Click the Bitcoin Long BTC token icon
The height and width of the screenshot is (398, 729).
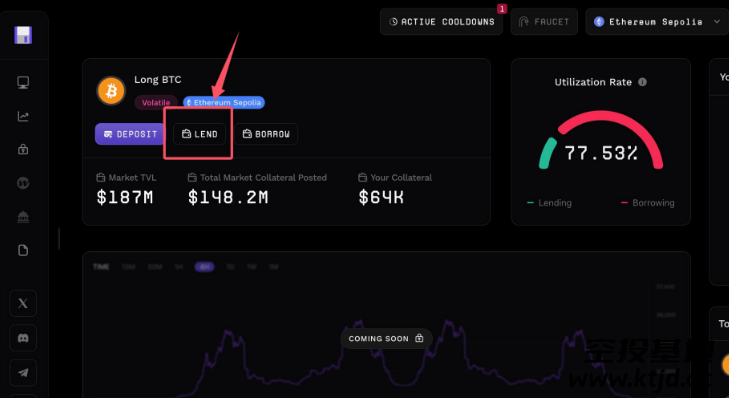(x=111, y=91)
